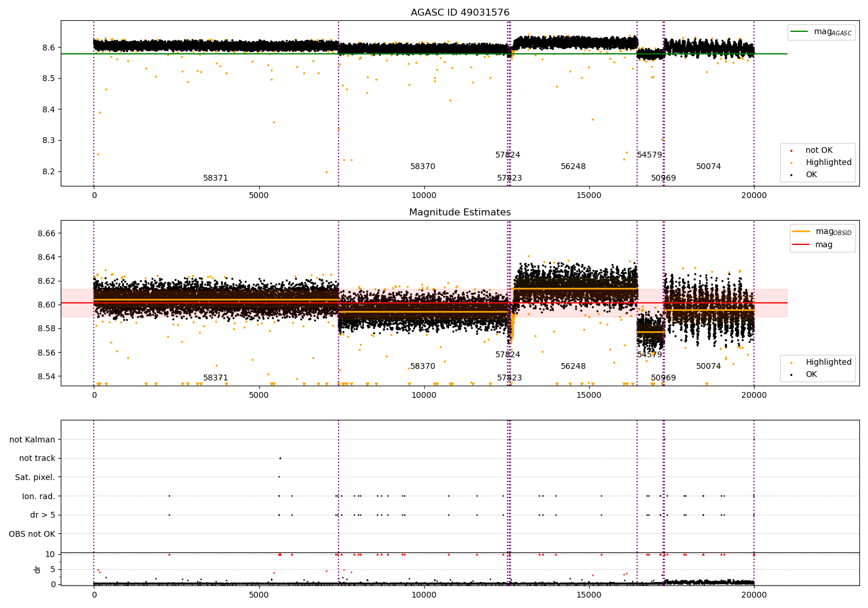Viewport: 868px width, 608px height.
Task: Click the 8.66 y-axis tick label
Action: [47, 233]
